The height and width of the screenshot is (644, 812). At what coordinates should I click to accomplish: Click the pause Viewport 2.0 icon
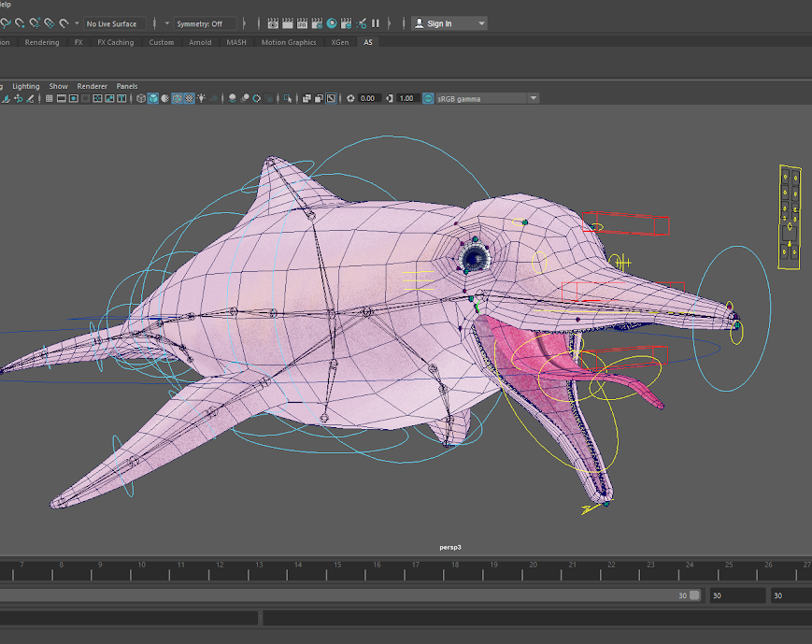[x=376, y=23]
